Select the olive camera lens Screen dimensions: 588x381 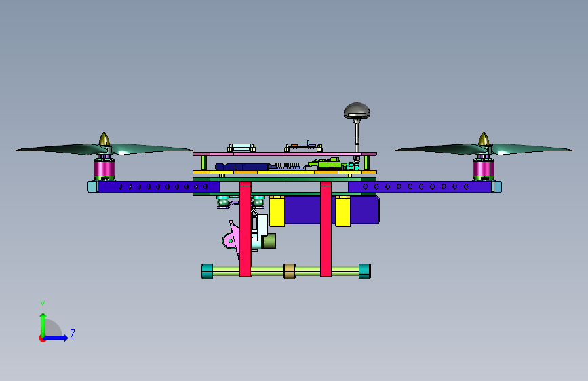pyautogui.click(x=269, y=241)
